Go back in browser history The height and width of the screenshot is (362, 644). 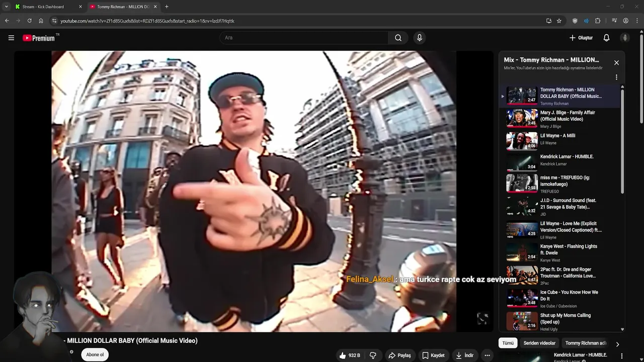[7, 21]
